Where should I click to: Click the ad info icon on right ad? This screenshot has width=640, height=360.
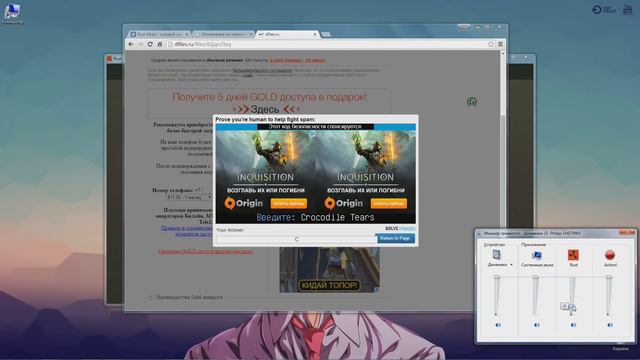[x=412, y=133]
